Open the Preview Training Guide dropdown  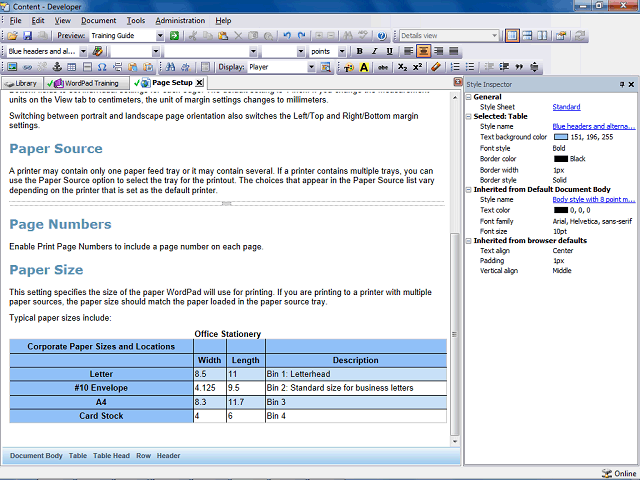160,36
